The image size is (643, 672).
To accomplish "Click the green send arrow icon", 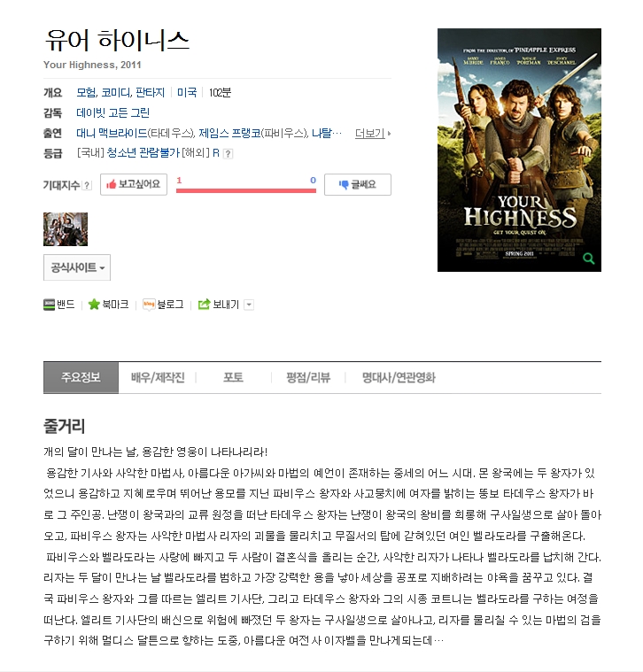I will 204,305.
